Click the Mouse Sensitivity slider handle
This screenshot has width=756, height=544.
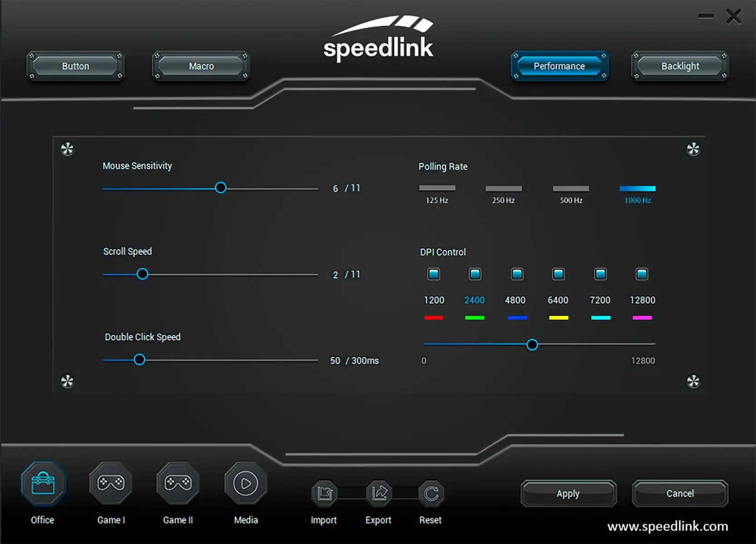(220, 187)
